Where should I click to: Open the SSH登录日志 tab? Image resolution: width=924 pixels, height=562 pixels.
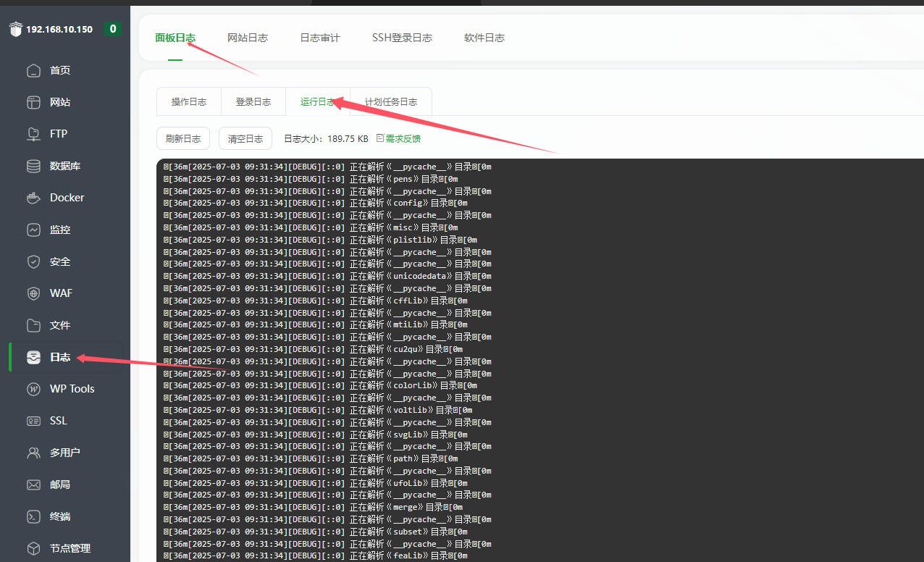pos(402,38)
